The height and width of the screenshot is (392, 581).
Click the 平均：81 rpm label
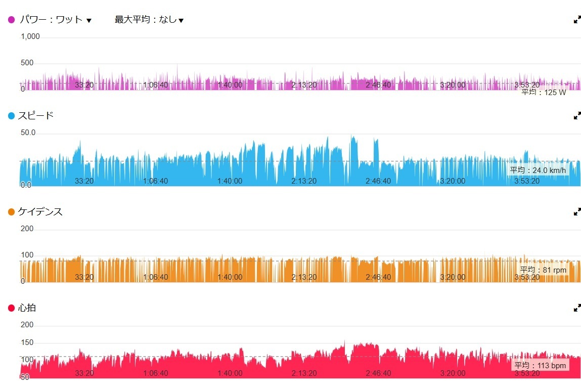[543, 270]
